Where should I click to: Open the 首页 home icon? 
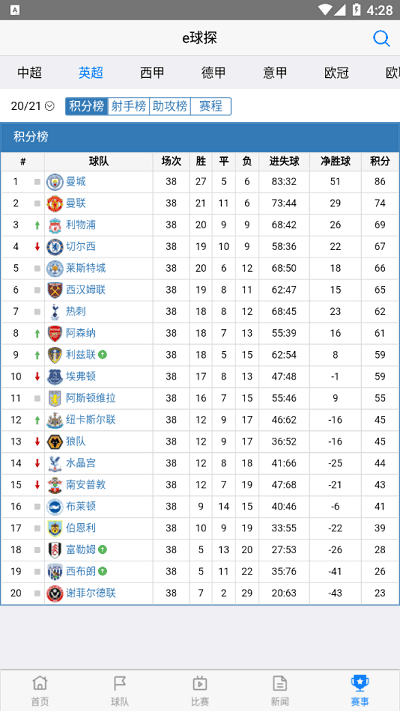pyautogui.click(x=40, y=682)
